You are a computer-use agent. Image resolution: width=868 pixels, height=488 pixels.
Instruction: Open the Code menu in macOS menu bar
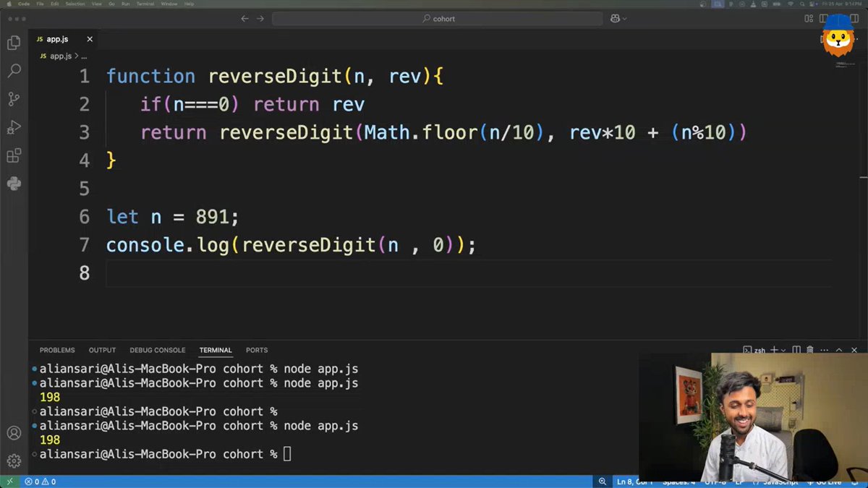[24, 4]
